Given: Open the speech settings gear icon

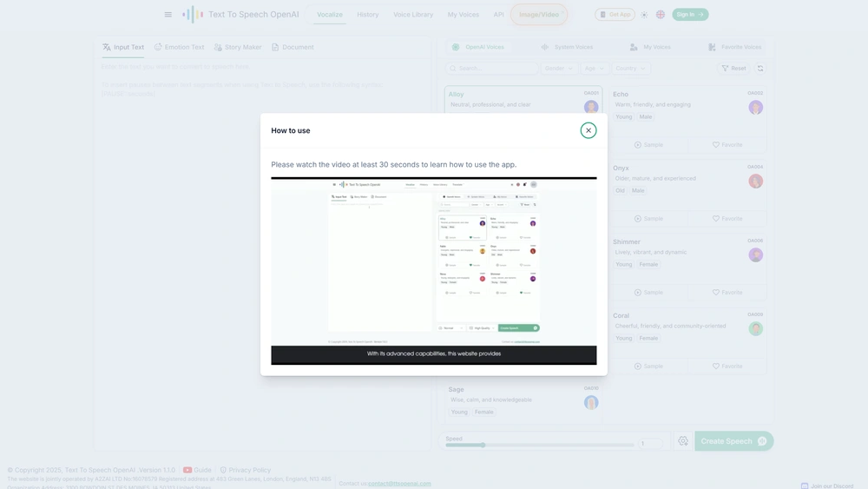Looking at the screenshot, I should (683, 441).
